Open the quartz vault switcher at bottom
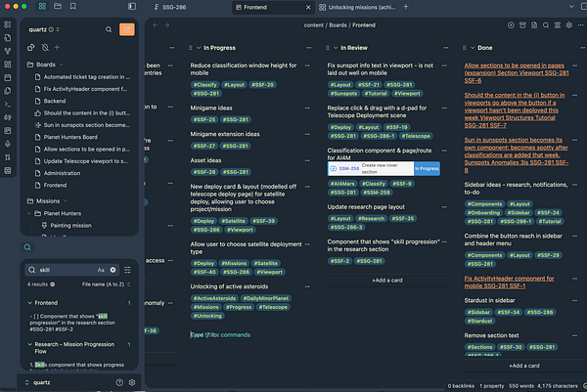587x392 pixels. (37, 382)
